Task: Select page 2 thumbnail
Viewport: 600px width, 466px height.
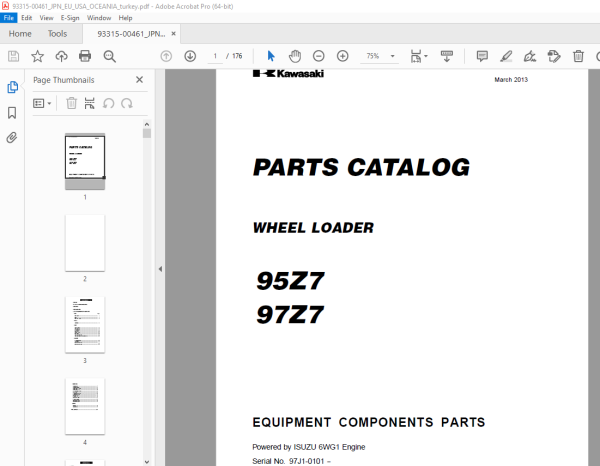Action: pos(85,243)
